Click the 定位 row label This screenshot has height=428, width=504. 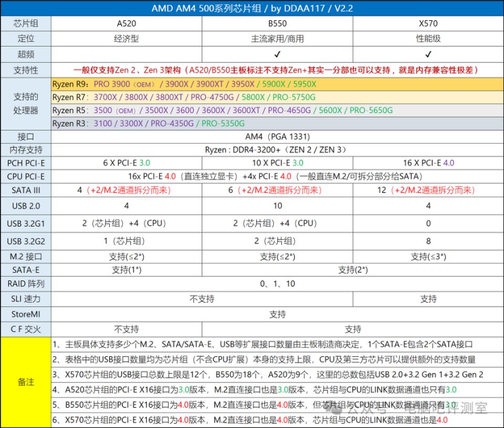[x=26, y=38]
